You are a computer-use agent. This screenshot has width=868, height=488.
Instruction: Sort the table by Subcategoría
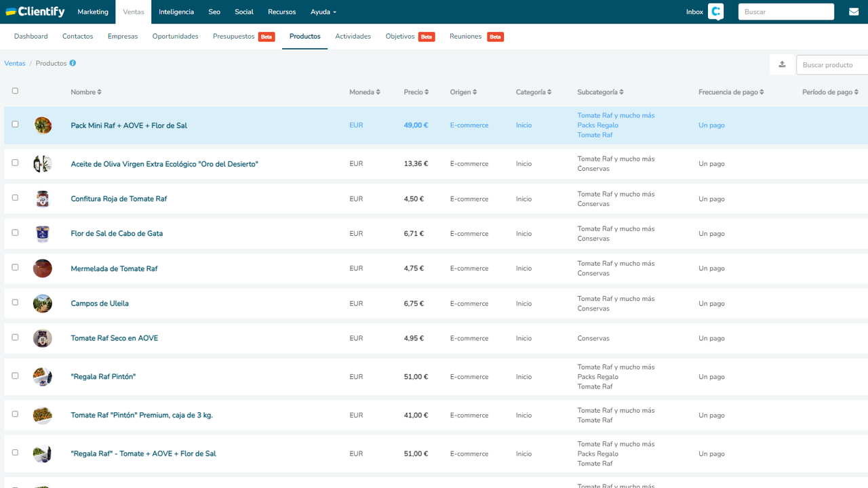pyautogui.click(x=601, y=92)
